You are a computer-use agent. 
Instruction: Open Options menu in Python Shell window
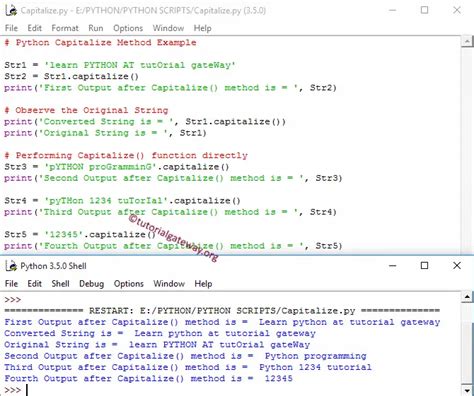click(129, 284)
